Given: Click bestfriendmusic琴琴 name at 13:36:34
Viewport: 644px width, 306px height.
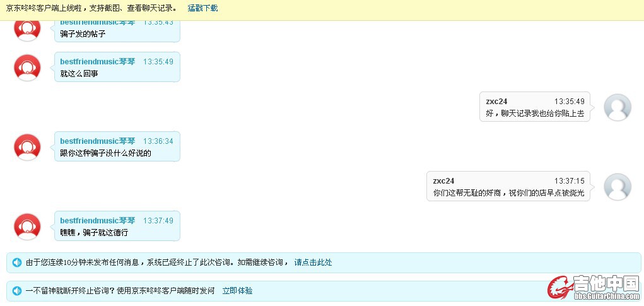Looking at the screenshot, I should click(98, 141).
